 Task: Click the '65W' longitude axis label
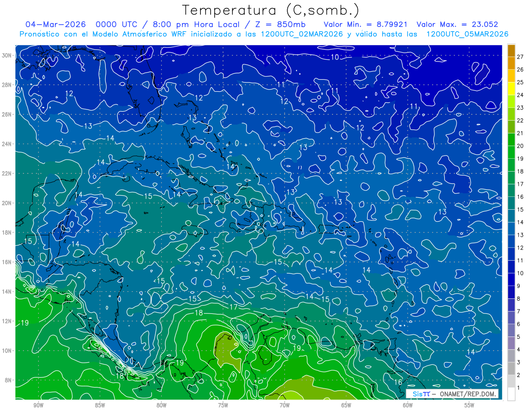tap(346, 405)
